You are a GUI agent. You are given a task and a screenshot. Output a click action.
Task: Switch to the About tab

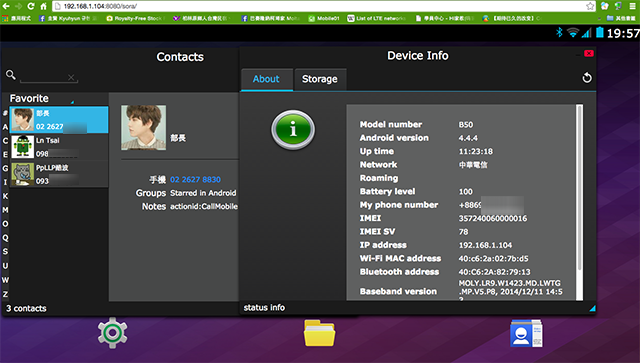(x=266, y=79)
